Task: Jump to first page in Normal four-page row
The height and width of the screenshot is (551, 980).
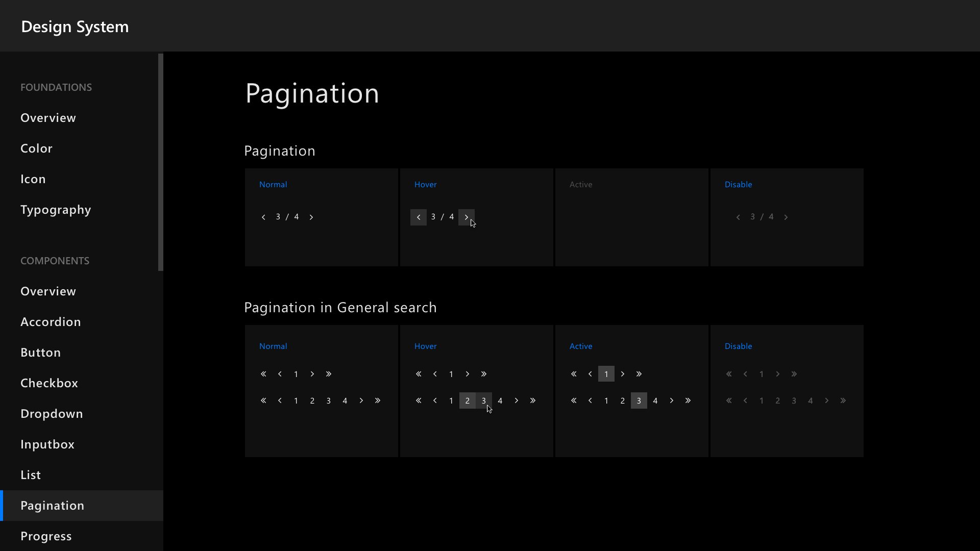Action: pyautogui.click(x=263, y=401)
